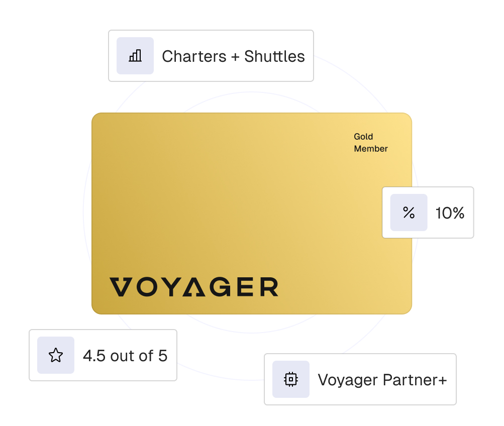Click the word Member on the card
The height and width of the screenshot is (426, 504).
(371, 149)
